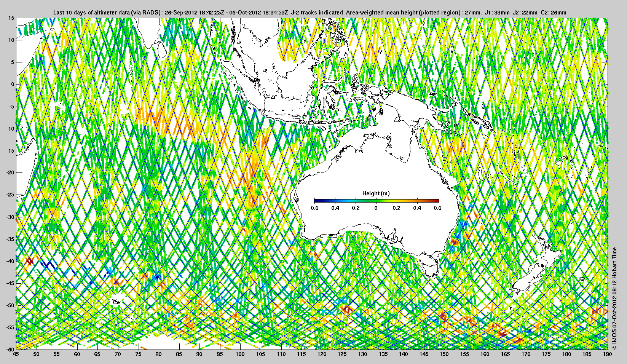Click the '-0.2' colorbar tick label
627x364 pixels.
coord(355,208)
